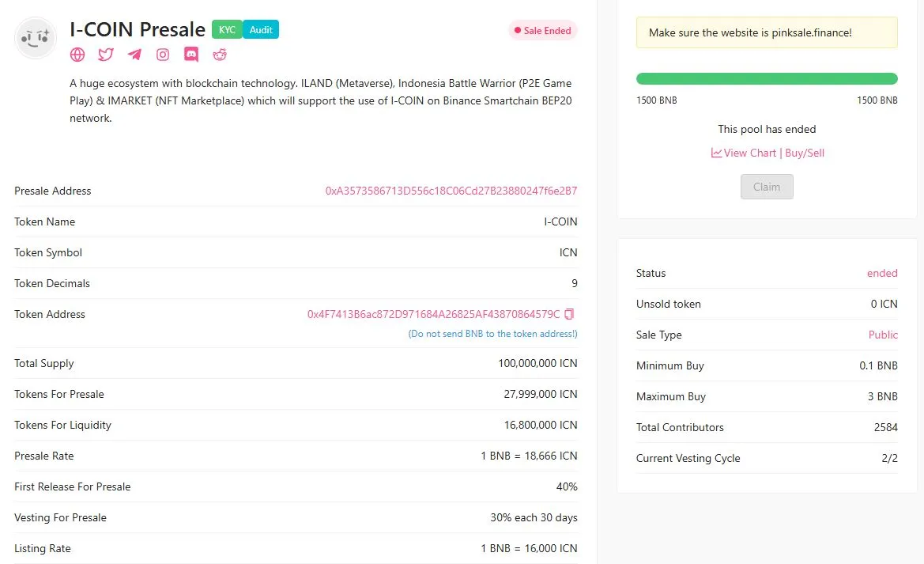
Task: Click the pink ended status text
Action: pos(882,273)
